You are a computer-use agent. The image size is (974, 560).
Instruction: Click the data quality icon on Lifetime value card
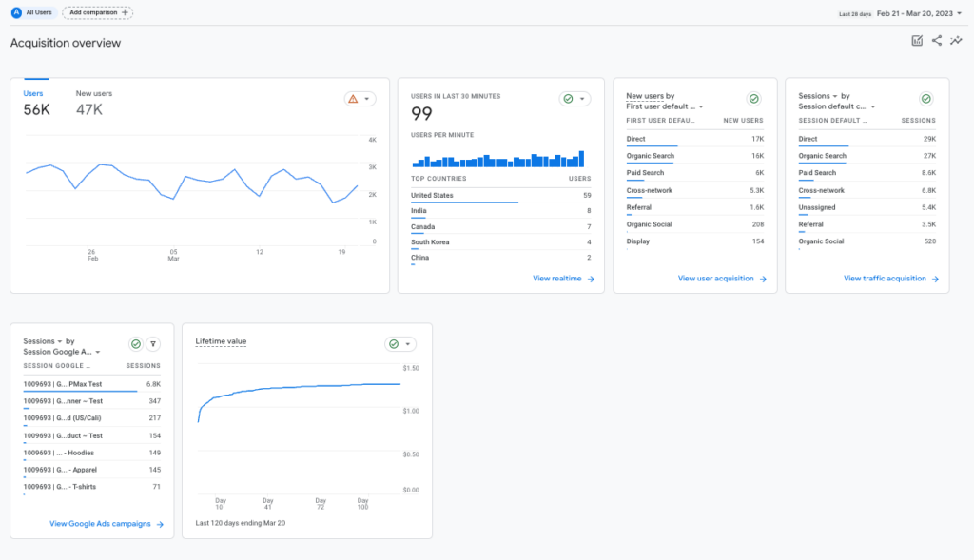click(x=392, y=343)
